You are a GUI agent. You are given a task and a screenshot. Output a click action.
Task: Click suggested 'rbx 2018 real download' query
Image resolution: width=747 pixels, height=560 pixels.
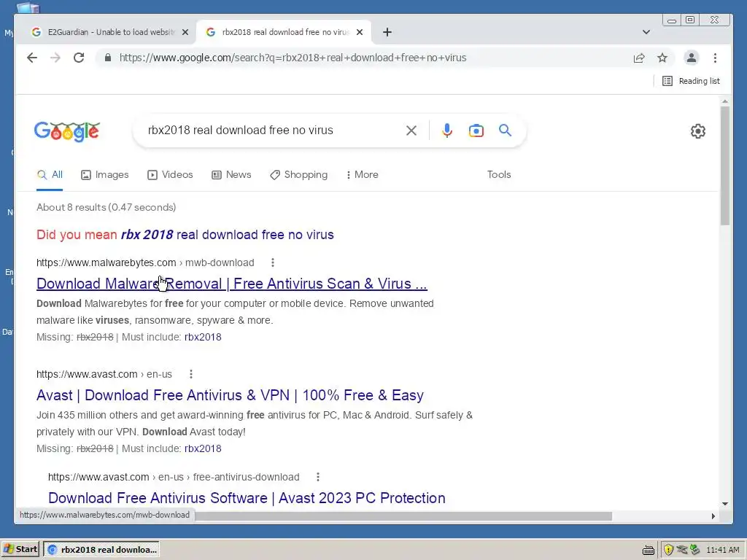pyautogui.click(x=228, y=235)
